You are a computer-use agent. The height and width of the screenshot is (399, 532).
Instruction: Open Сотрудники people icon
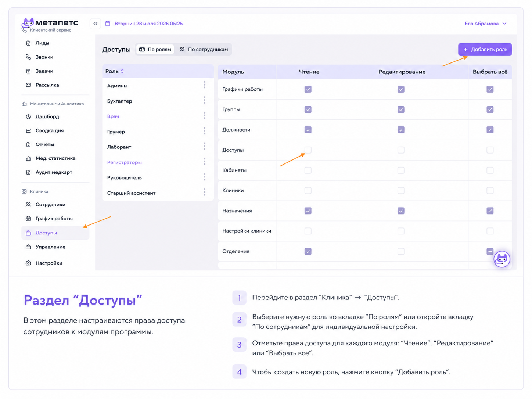(28, 205)
